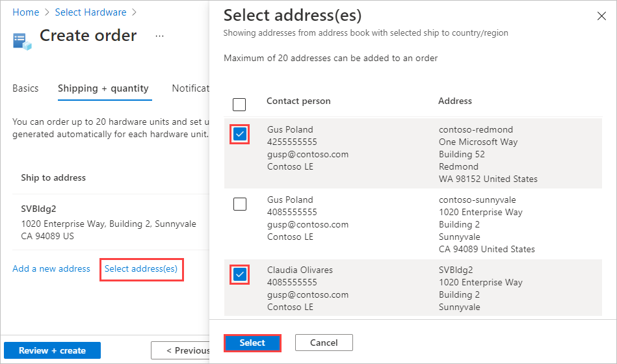Toggle the select-all checkbox in the header
This screenshot has width=617, height=364.
239,105
